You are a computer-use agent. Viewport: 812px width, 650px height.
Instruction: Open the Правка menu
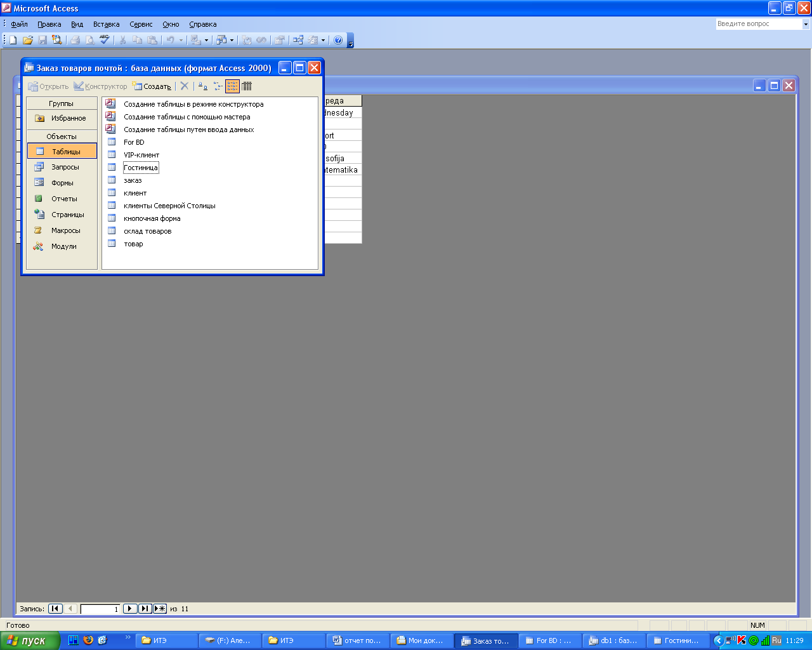click(x=49, y=24)
